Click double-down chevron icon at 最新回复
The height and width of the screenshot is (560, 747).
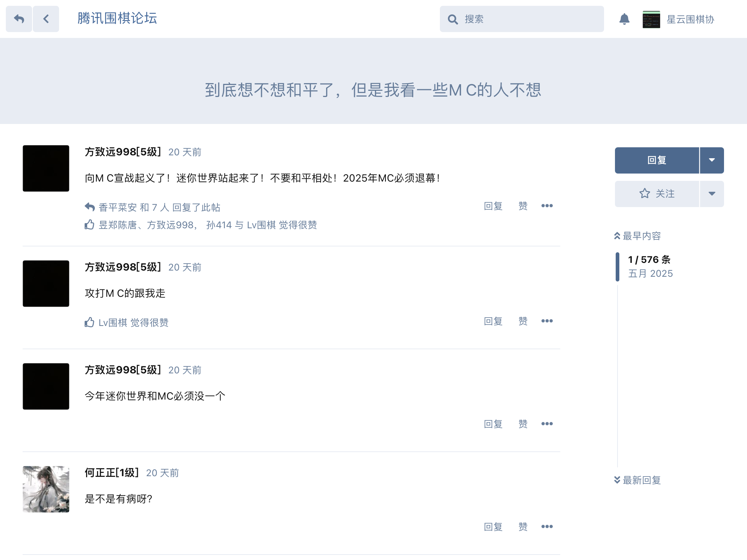click(617, 480)
